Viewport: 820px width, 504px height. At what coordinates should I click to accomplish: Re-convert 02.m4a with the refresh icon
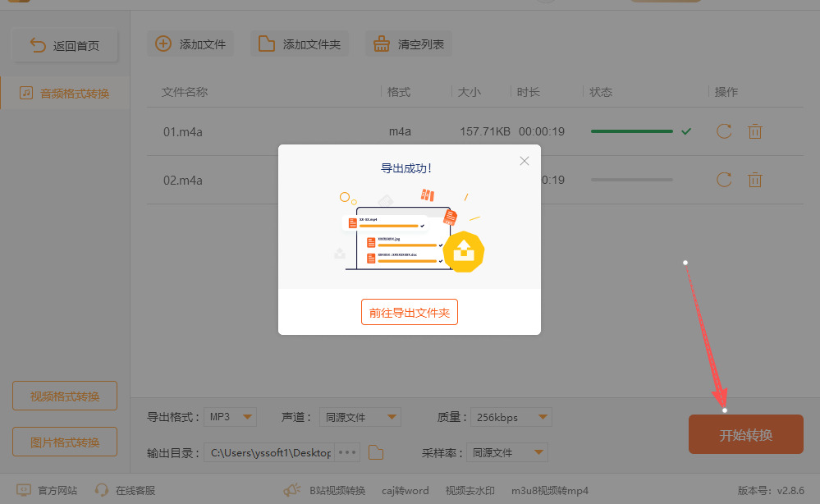click(x=724, y=180)
